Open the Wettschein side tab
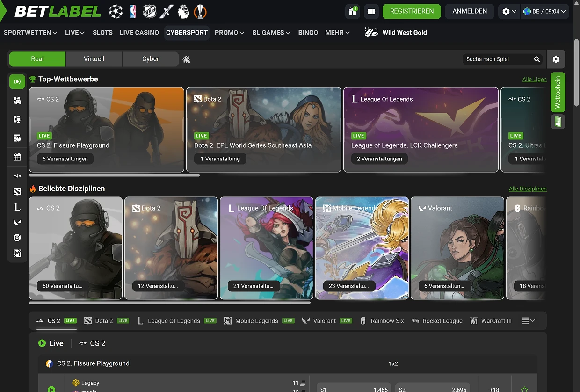 tap(558, 92)
